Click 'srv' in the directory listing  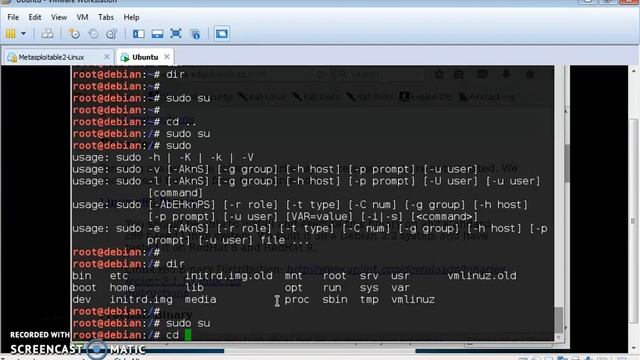tap(369, 276)
